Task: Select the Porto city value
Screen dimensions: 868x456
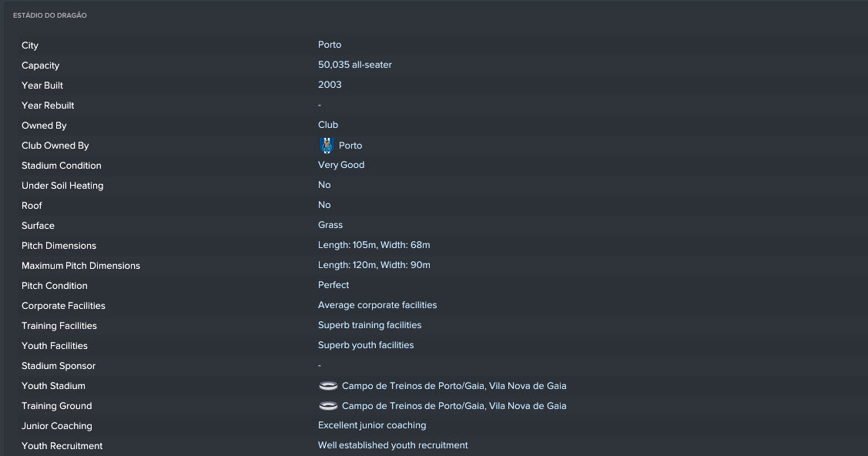Action: point(330,45)
